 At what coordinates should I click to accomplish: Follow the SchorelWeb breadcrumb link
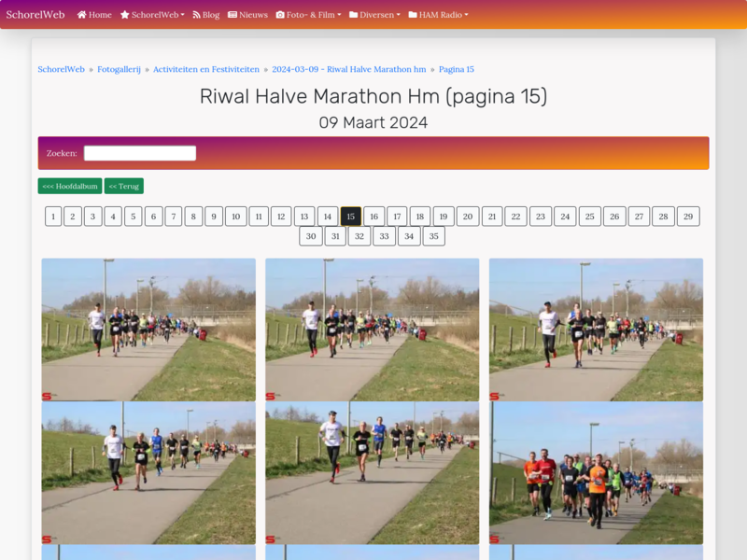coord(61,69)
